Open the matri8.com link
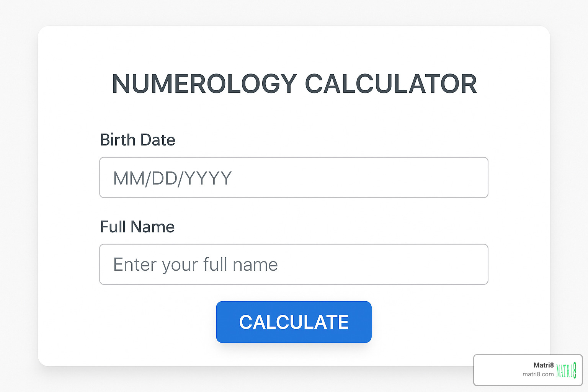 coord(538,374)
